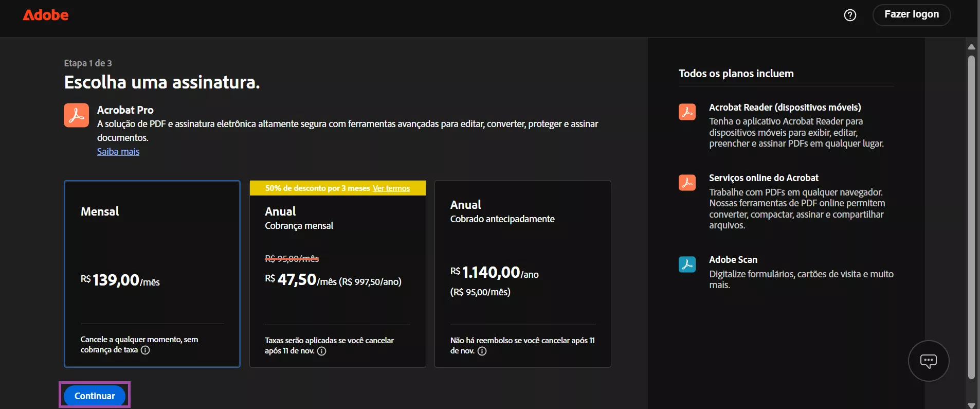Click the 'Etapa 1 de 3' step label

[x=88, y=63]
